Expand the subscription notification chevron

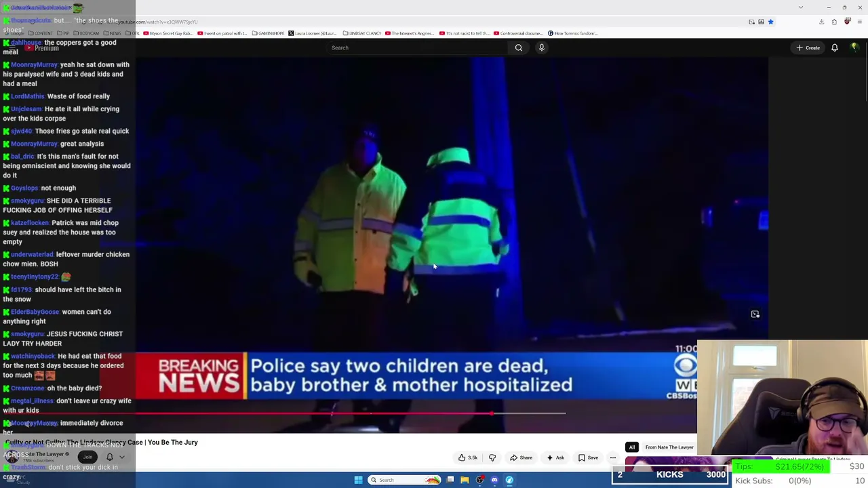(122, 457)
